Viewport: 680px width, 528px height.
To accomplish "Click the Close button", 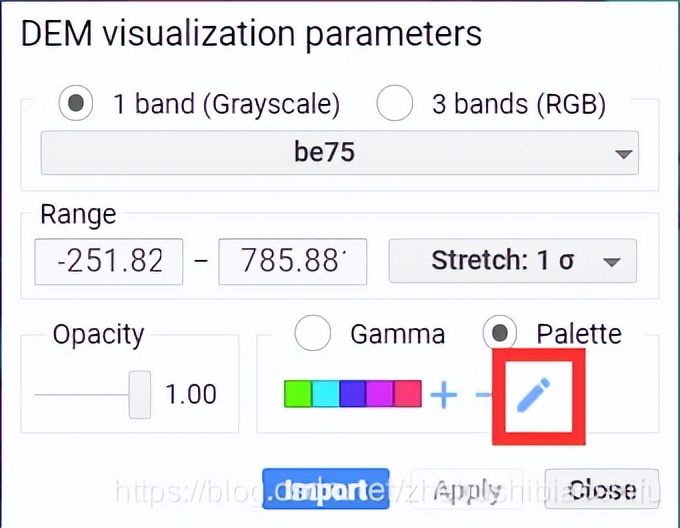I will coord(602,489).
